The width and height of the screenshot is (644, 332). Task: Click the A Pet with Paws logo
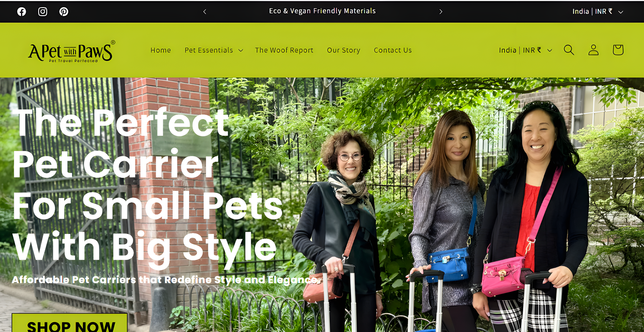tap(72, 51)
